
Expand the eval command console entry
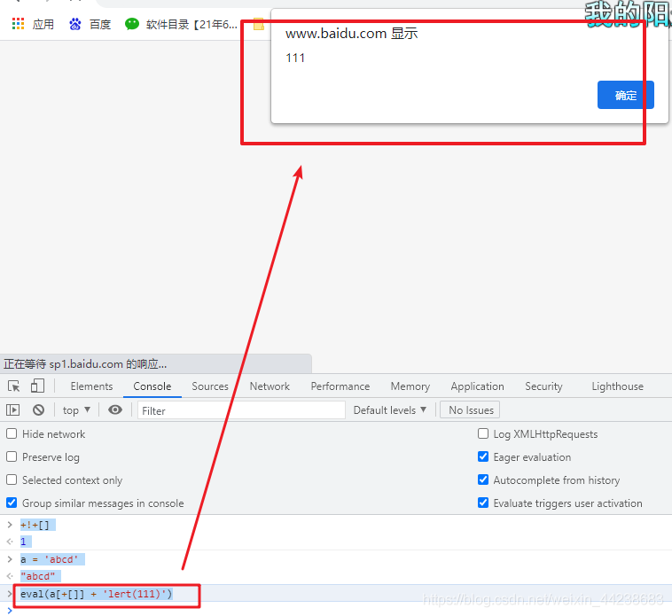point(10,594)
